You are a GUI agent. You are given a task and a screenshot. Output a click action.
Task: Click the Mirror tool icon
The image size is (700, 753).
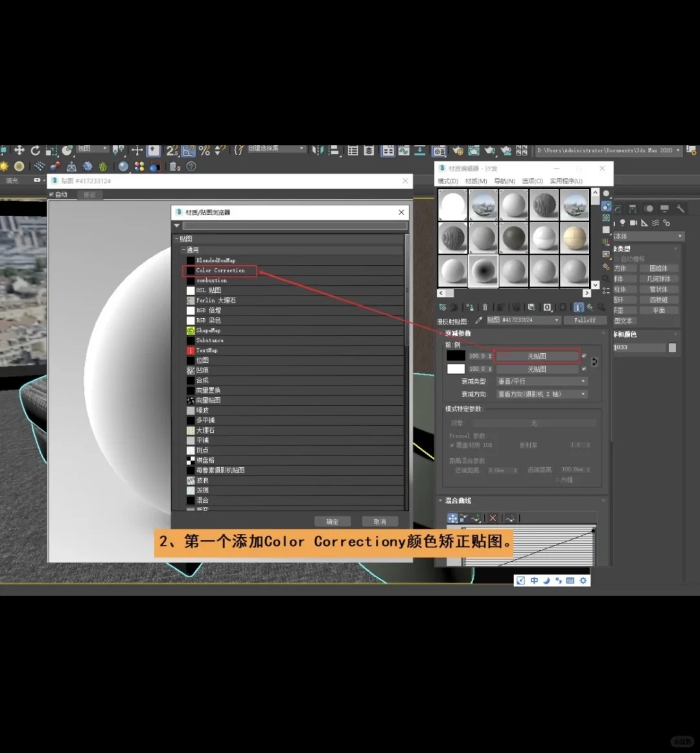click(x=318, y=150)
